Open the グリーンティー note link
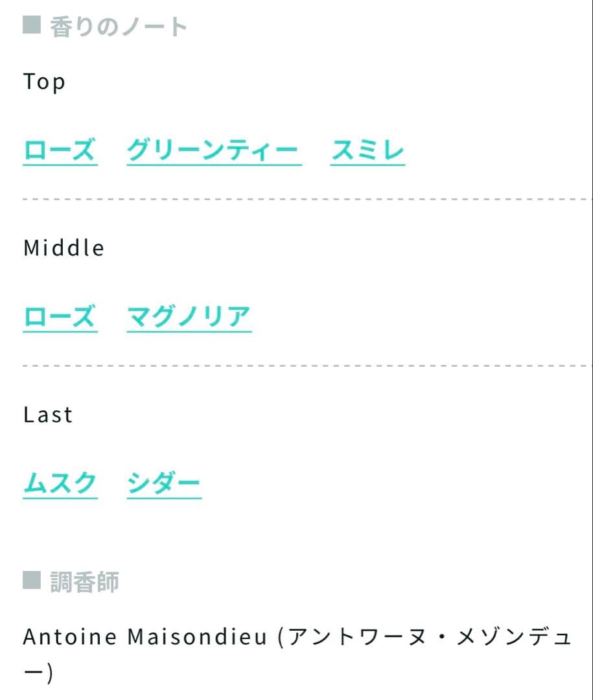 click(x=213, y=152)
